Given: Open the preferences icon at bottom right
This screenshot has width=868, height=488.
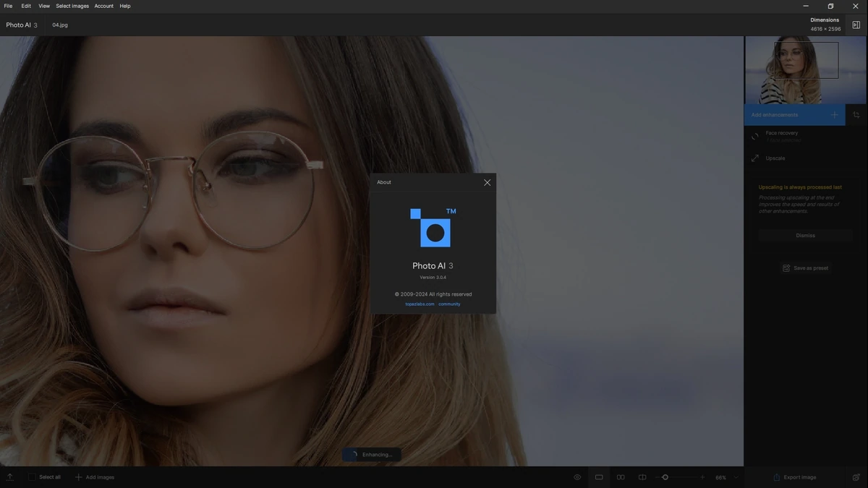Looking at the screenshot, I should tap(856, 477).
